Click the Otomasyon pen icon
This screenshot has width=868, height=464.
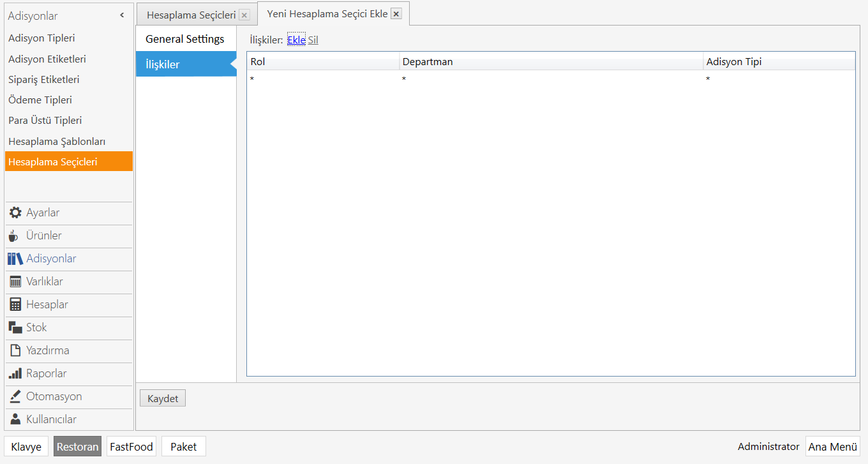(x=15, y=396)
